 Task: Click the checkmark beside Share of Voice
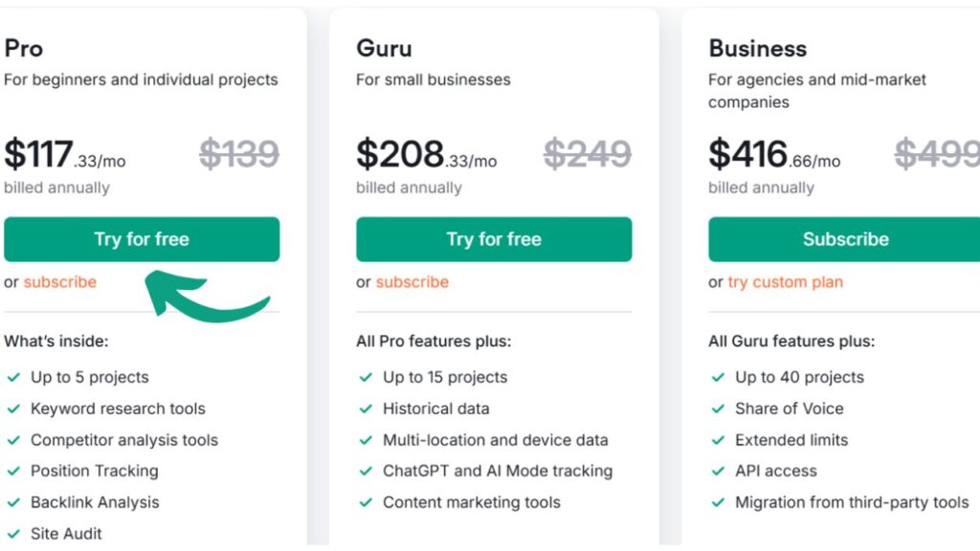click(719, 408)
